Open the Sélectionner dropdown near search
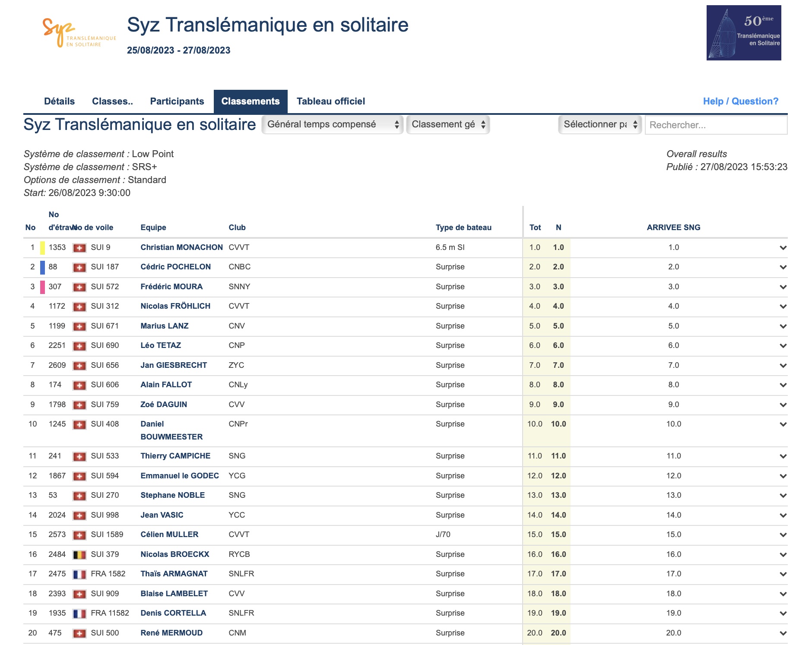The width and height of the screenshot is (812, 645). 599,125
